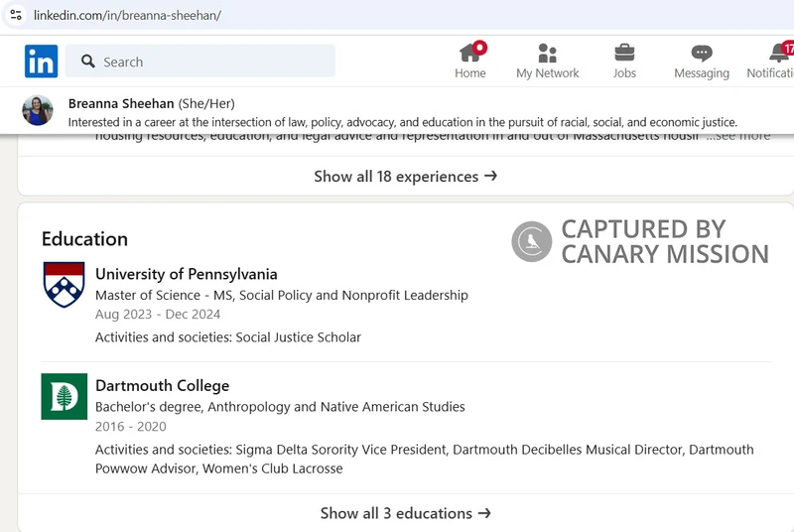794x532 pixels.
Task: Click the 'Aug 2023 - Dec 2024' dates
Action: click(158, 315)
